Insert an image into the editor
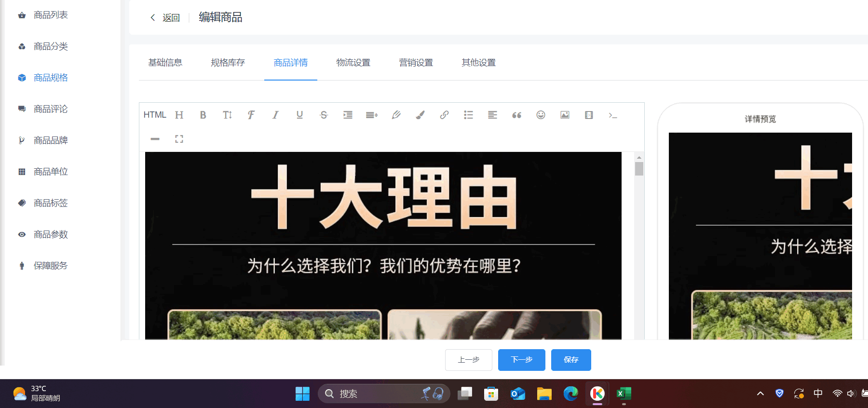The image size is (868, 408). pos(565,115)
